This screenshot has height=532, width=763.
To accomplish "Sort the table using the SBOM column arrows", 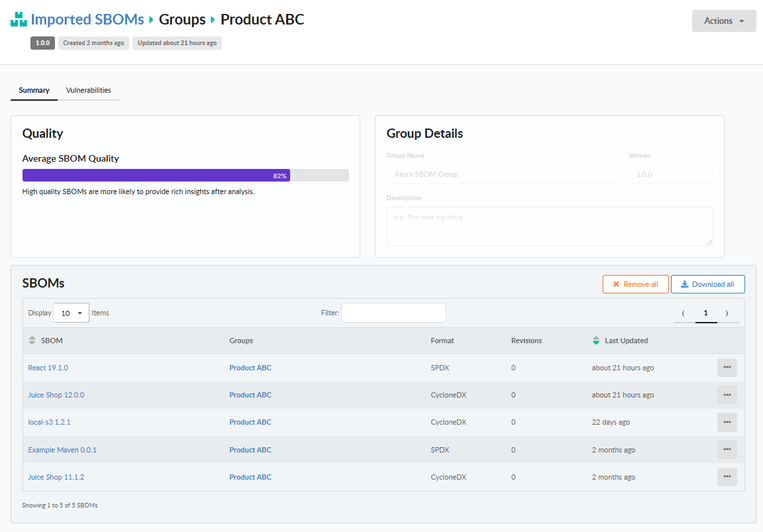I will point(32,340).
